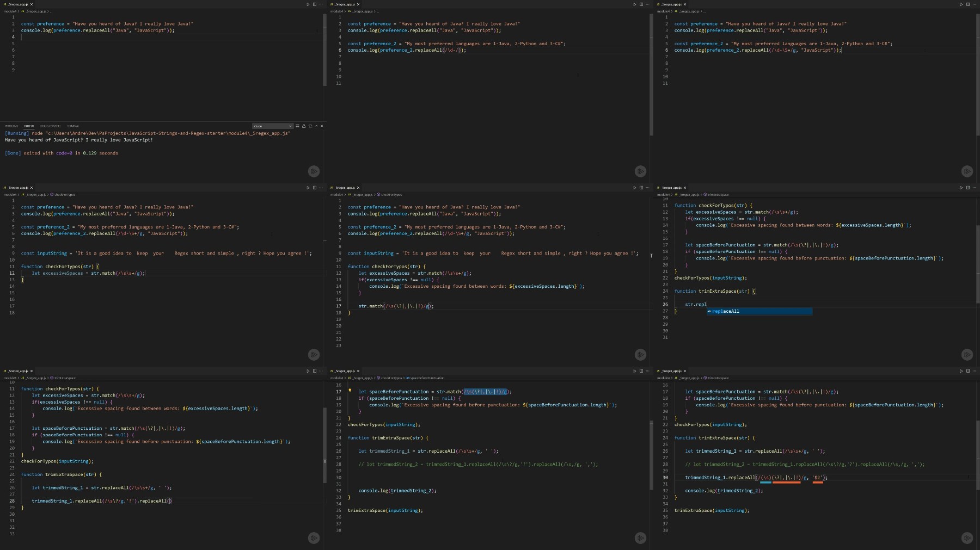The image size is (980, 550).
Task: Play the video overlay in center pane
Action: click(x=640, y=354)
